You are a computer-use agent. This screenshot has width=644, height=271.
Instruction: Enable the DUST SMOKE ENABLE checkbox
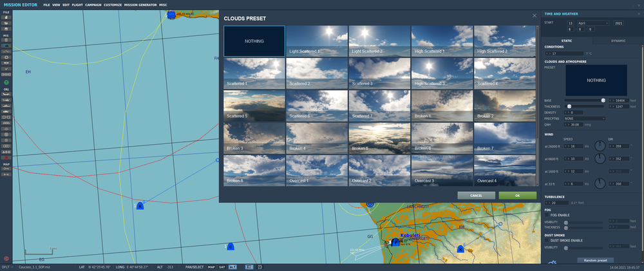click(547, 240)
